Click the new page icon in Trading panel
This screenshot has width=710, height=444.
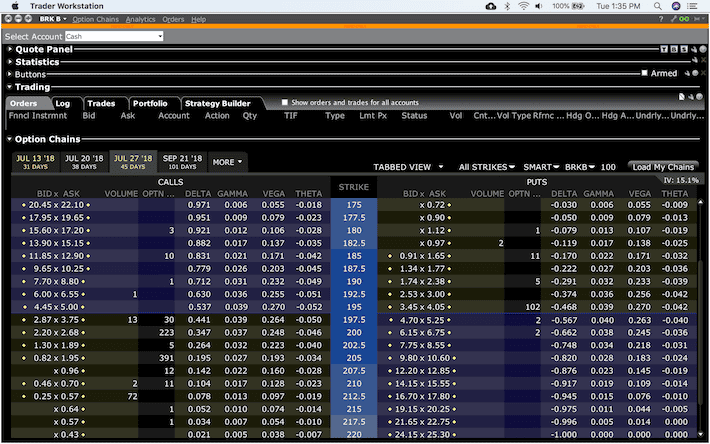click(x=680, y=96)
